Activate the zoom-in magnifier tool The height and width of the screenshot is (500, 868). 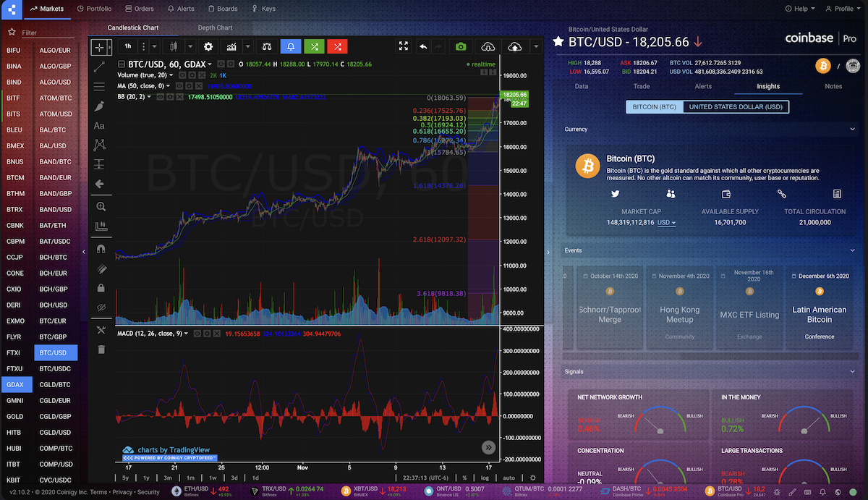point(101,206)
